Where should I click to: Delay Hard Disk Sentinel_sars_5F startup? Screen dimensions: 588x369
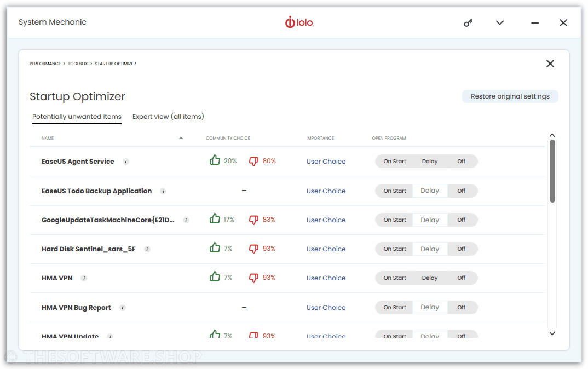click(x=430, y=249)
